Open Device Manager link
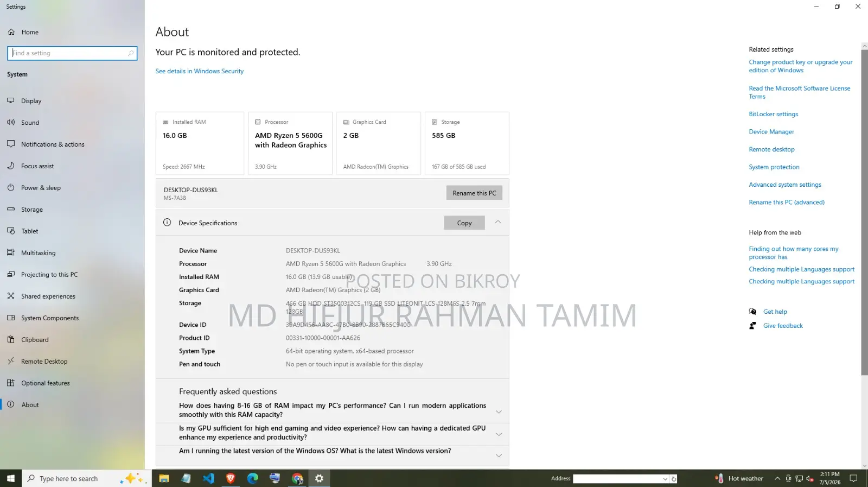This screenshot has width=868, height=487. click(771, 132)
